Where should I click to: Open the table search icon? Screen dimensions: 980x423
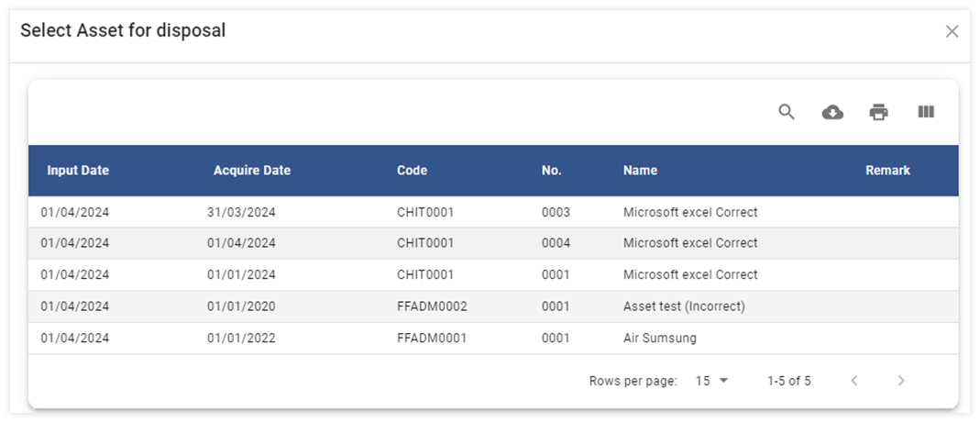(x=786, y=112)
